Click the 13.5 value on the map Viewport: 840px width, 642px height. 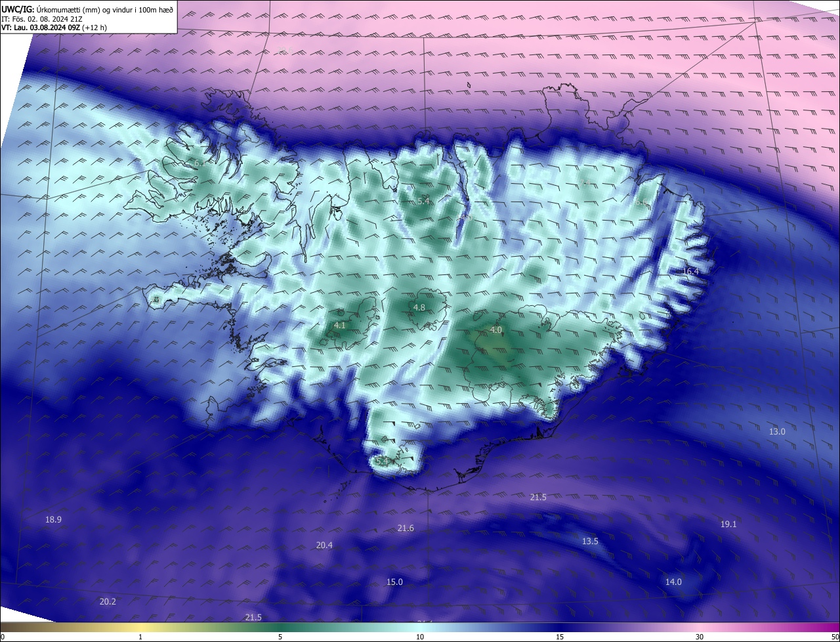click(x=590, y=542)
